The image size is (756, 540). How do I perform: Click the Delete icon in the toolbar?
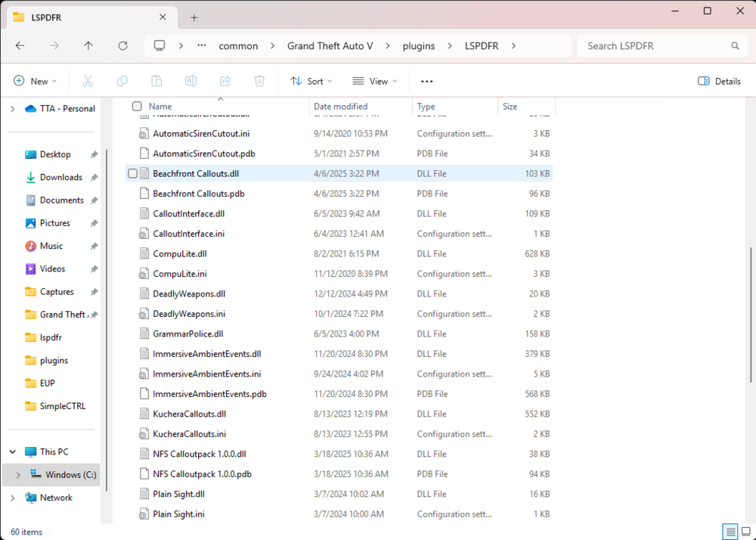(x=259, y=81)
